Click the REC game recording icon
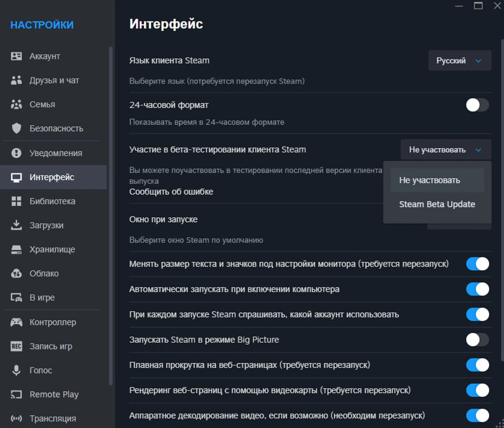This screenshot has width=504, height=428. pos(16,346)
